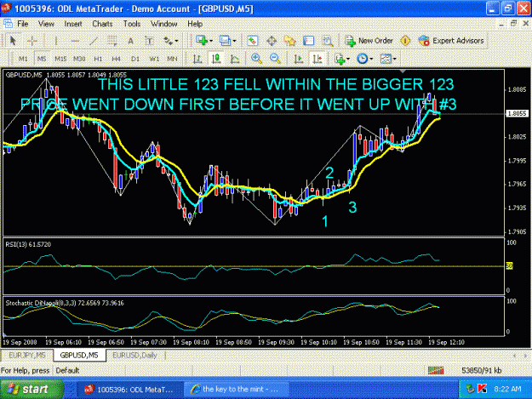Switch to M30 timeframe
The image size is (532, 399).
click(x=79, y=59)
